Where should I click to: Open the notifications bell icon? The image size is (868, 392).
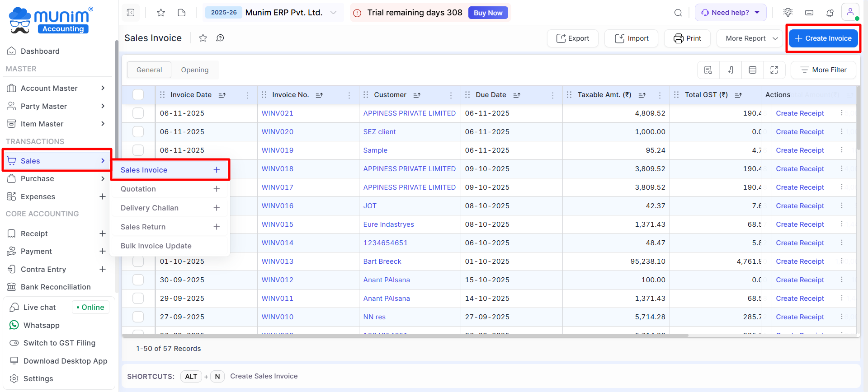830,13
